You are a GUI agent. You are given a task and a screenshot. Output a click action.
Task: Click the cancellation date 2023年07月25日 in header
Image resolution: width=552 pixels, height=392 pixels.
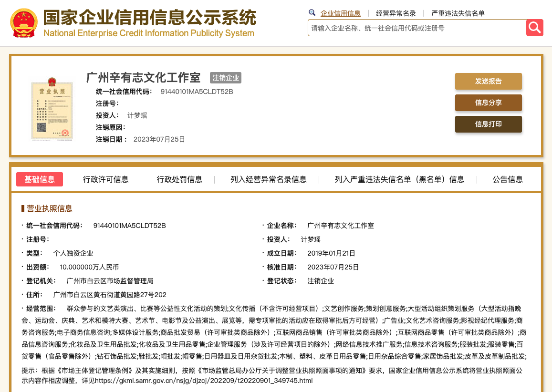click(159, 139)
